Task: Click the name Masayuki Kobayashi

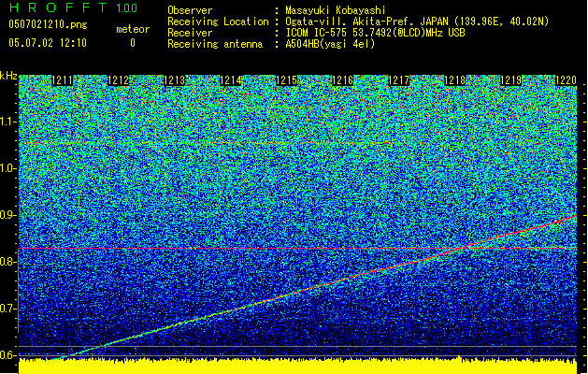Action: (336, 10)
